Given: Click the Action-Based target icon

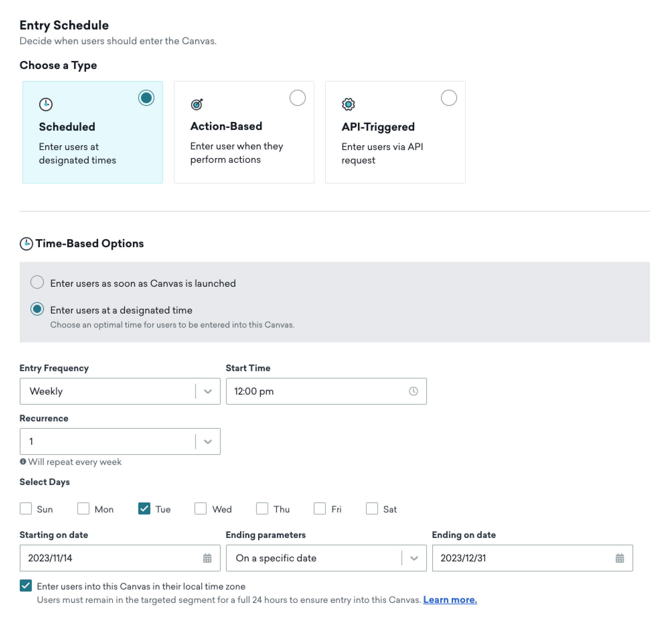Looking at the screenshot, I should click(197, 105).
